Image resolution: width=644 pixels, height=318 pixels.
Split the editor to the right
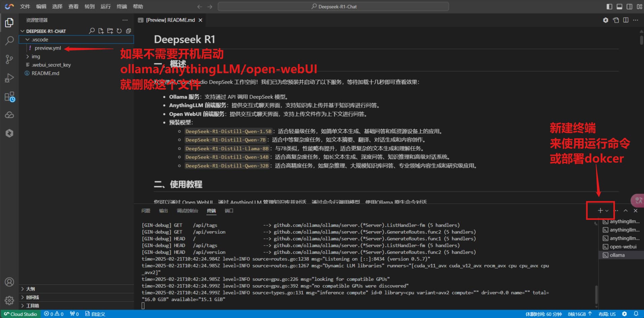[626, 20]
